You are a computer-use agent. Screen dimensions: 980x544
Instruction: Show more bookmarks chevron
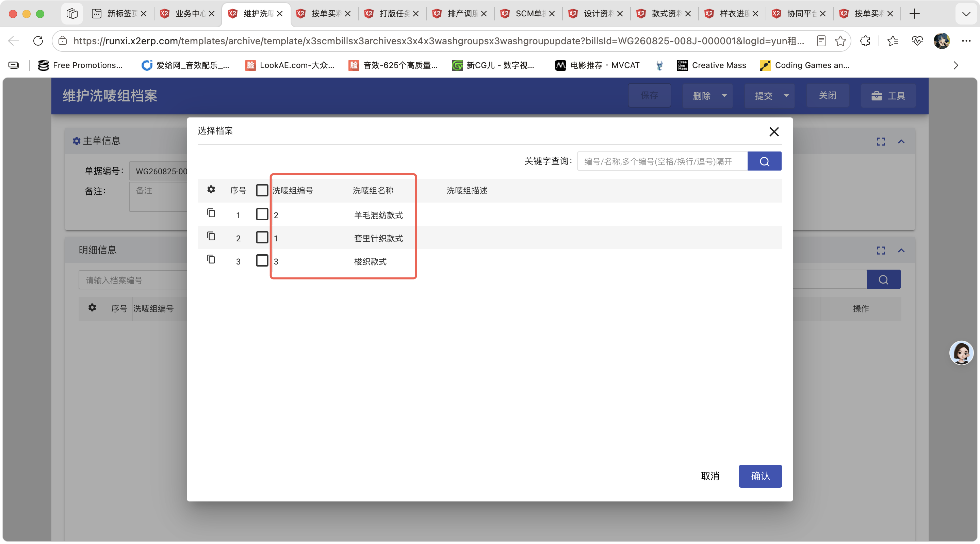[955, 65]
